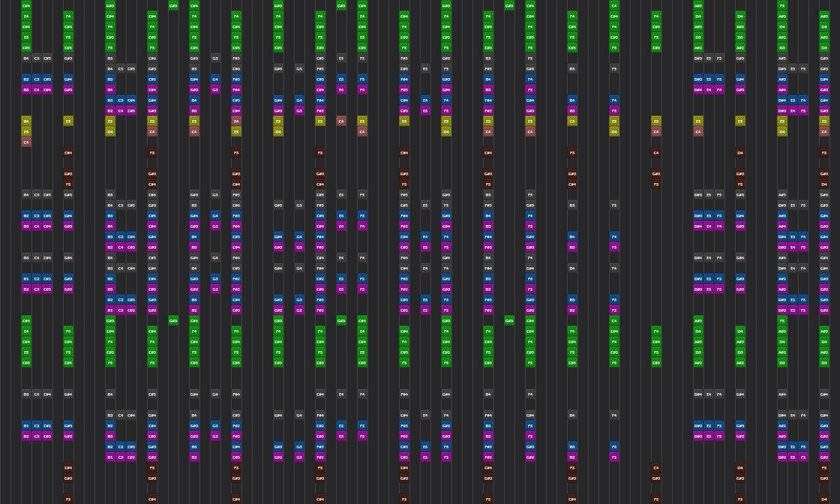Select the topmost blue B2 in the leftmost column
This screenshot has width=840, height=504.
click(26, 79)
